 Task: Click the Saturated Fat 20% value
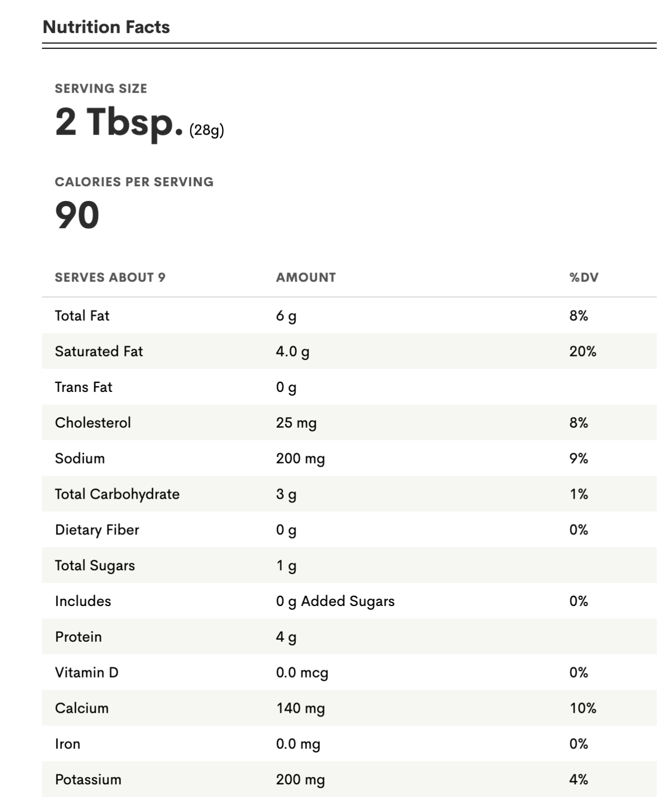(583, 351)
